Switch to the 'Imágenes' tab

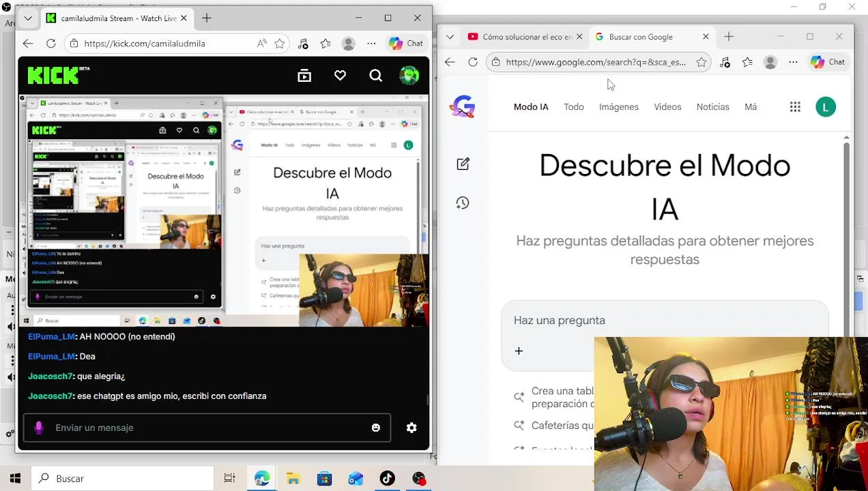(619, 107)
